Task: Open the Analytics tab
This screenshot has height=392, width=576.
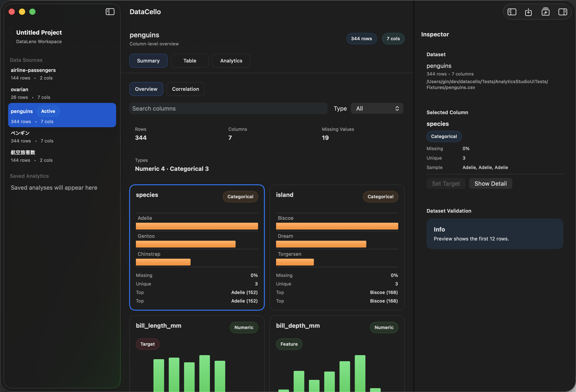Action: (231, 61)
